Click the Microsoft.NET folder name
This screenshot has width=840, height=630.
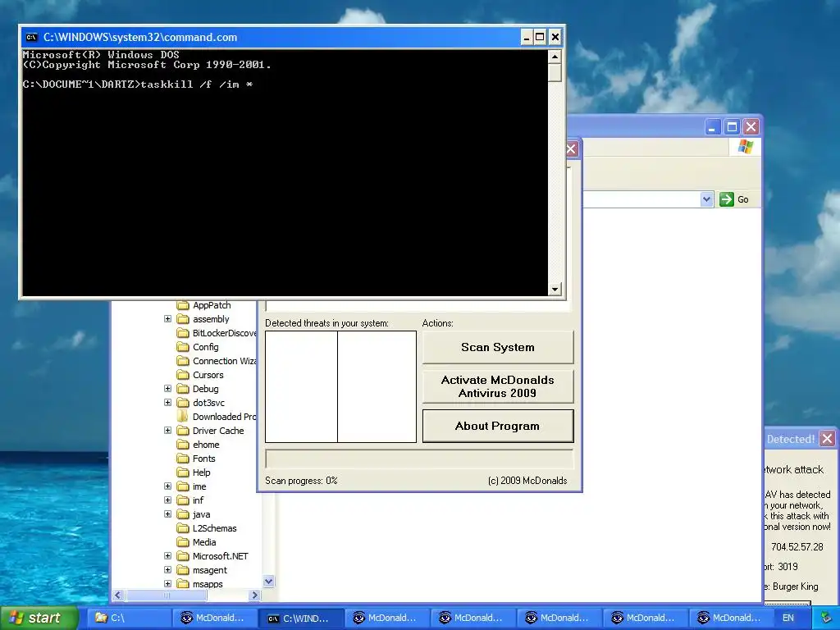click(x=220, y=556)
